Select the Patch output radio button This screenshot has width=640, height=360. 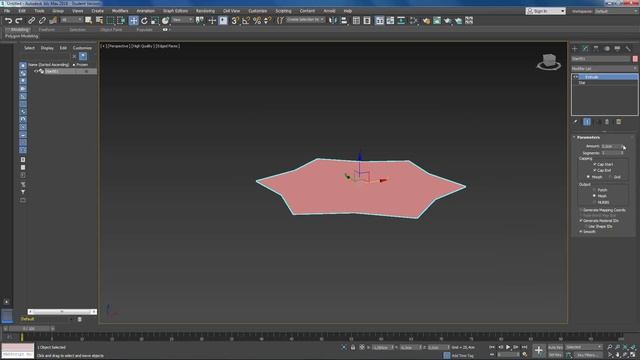pyautogui.click(x=594, y=190)
